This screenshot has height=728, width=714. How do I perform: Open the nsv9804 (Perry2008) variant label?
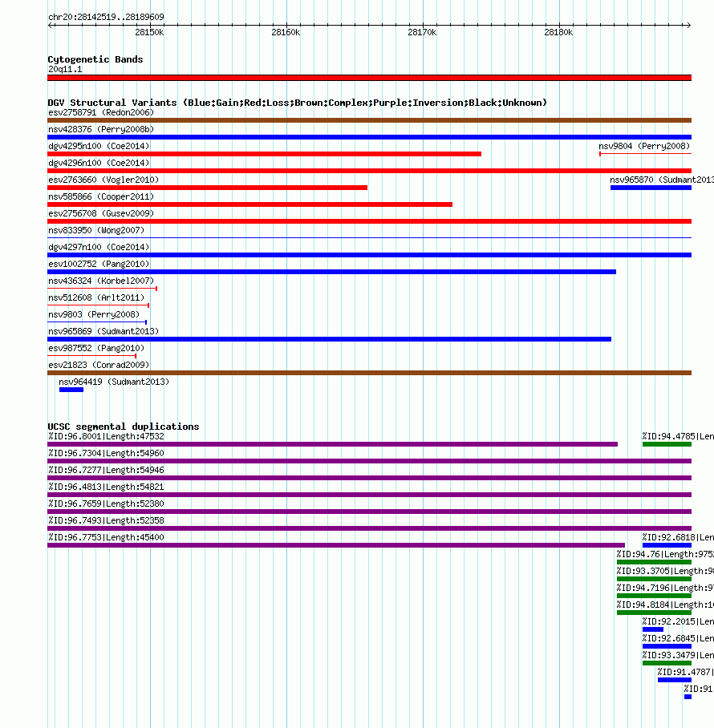point(644,146)
